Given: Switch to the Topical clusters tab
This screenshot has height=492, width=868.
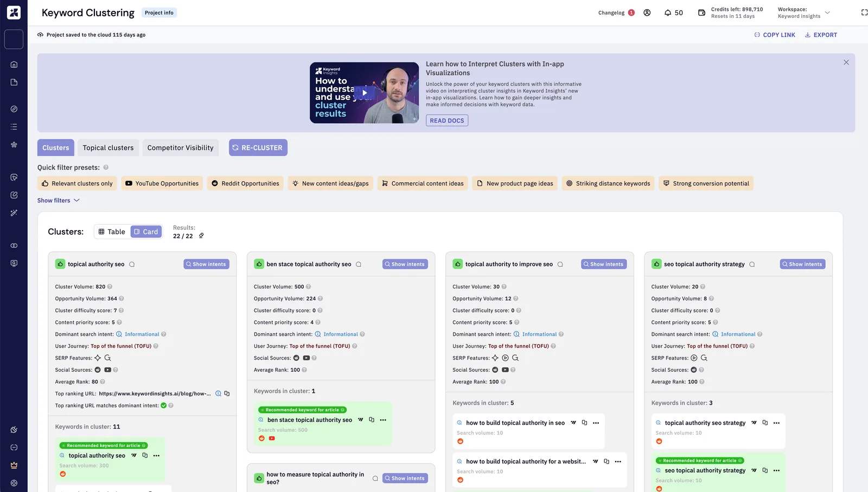Looking at the screenshot, I should click(x=108, y=148).
